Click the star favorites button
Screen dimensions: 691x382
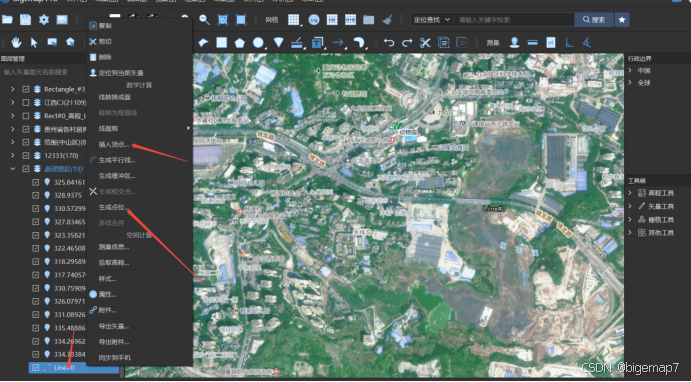pos(622,19)
